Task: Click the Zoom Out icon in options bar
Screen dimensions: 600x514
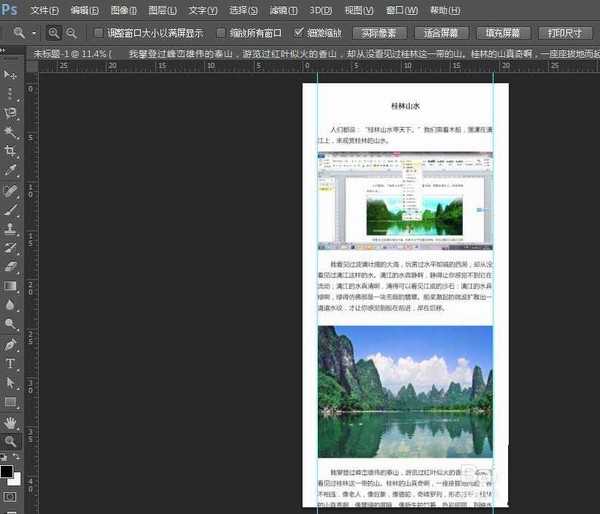Action: [x=71, y=33]
